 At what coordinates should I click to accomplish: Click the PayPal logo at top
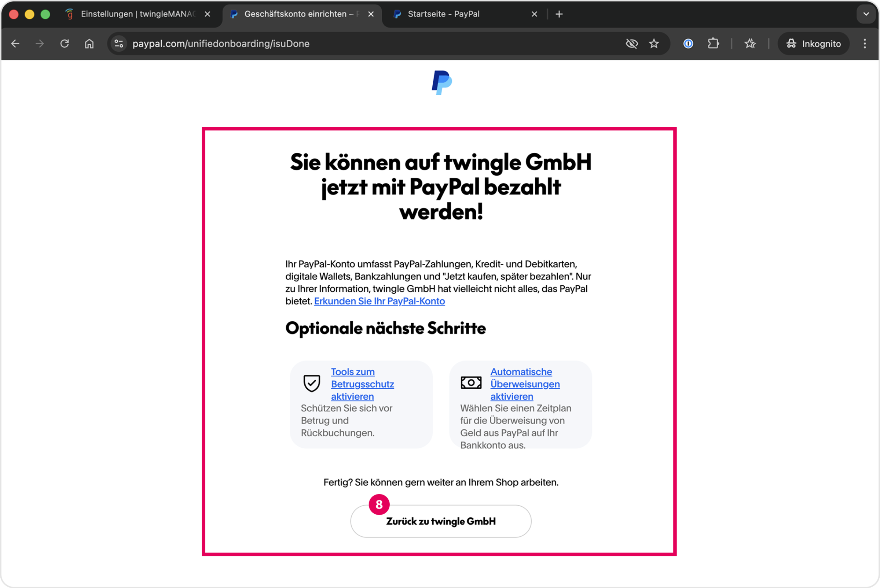(441, 82)
